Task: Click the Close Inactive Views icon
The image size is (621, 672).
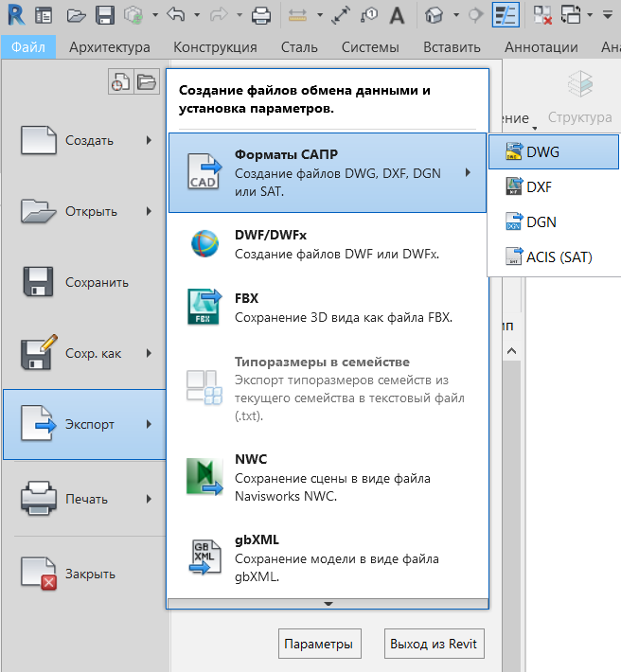Action: [542, 15]
